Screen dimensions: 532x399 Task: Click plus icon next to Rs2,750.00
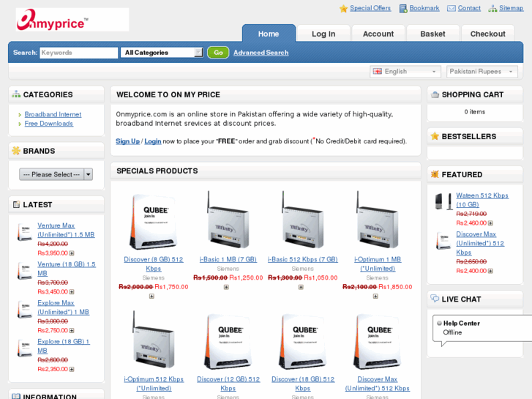click(72, 330)
